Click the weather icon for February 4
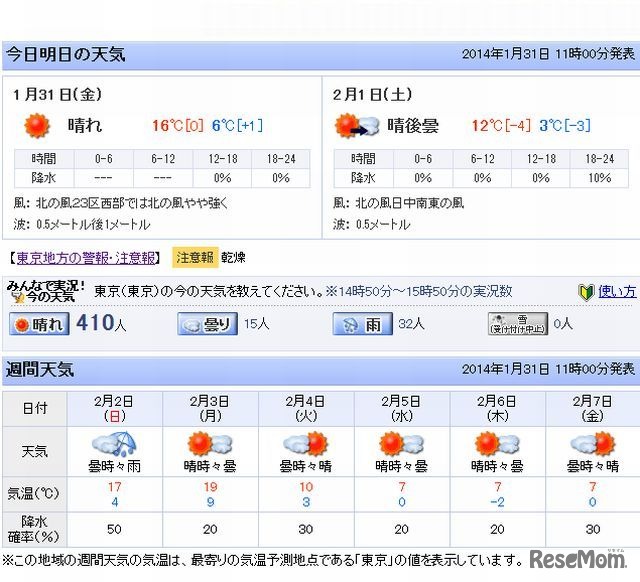640x582 pixels. [306, 444]
